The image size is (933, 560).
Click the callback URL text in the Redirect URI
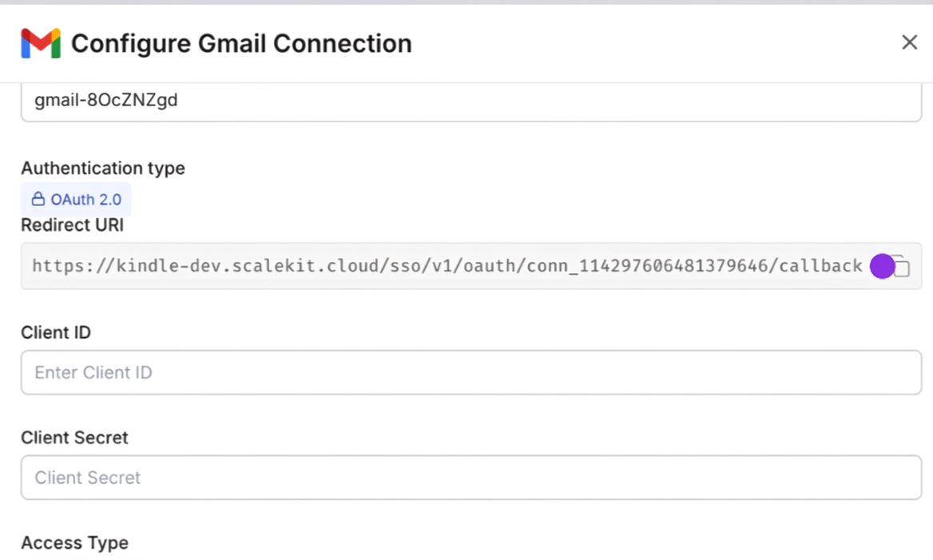tap(447, 265)
